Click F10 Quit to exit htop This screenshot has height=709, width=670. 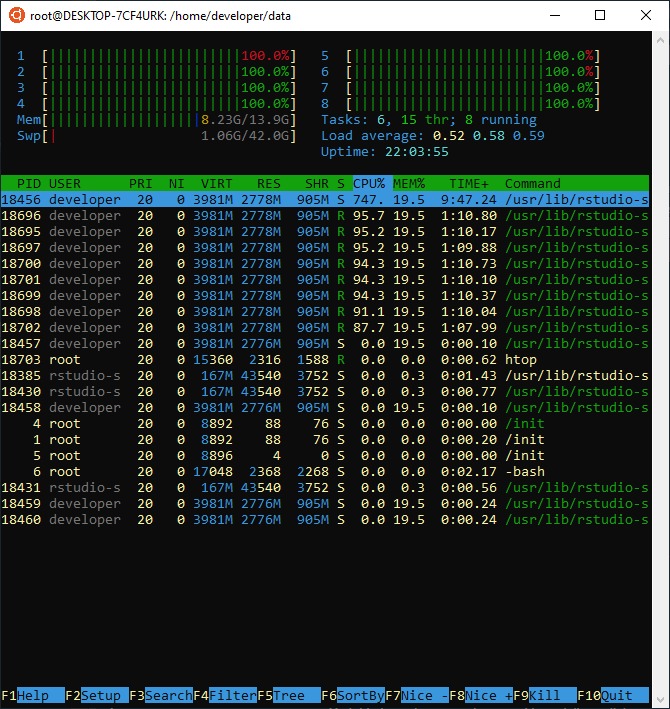pyautogui.click(x=613, y=695)
